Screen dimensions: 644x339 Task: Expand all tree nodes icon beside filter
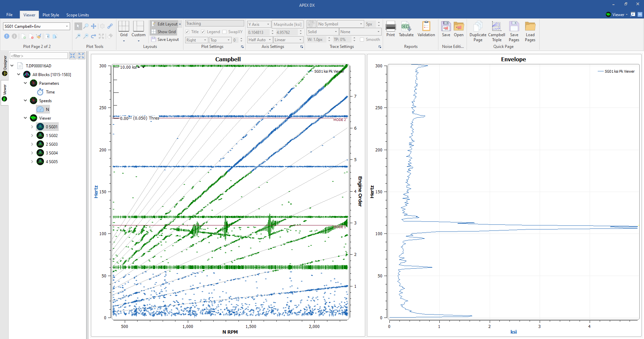coord(81,56)
